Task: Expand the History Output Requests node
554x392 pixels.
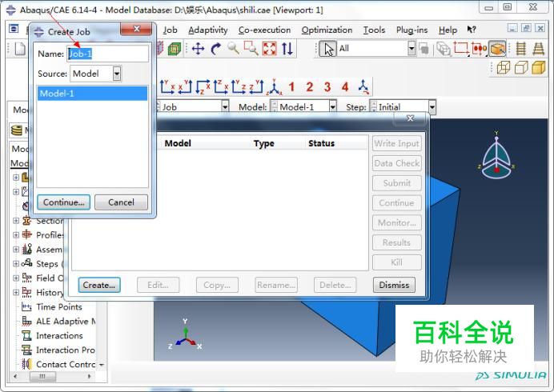Action: tap(16, 293)
